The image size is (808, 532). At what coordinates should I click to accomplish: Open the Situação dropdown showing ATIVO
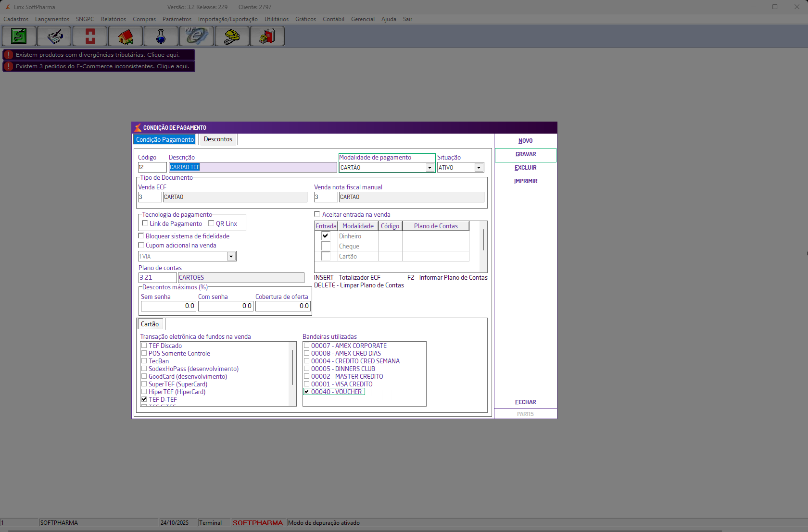tap(479, 168)
